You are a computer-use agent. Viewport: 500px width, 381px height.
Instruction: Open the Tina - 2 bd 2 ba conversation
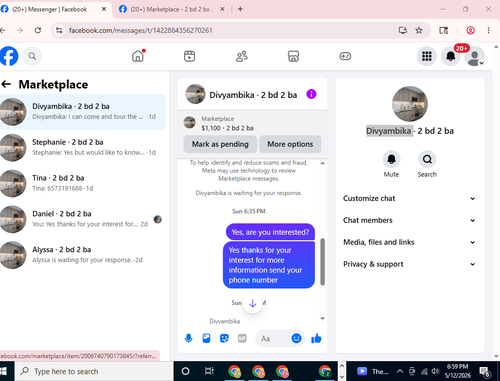click(x=83, y=183)
